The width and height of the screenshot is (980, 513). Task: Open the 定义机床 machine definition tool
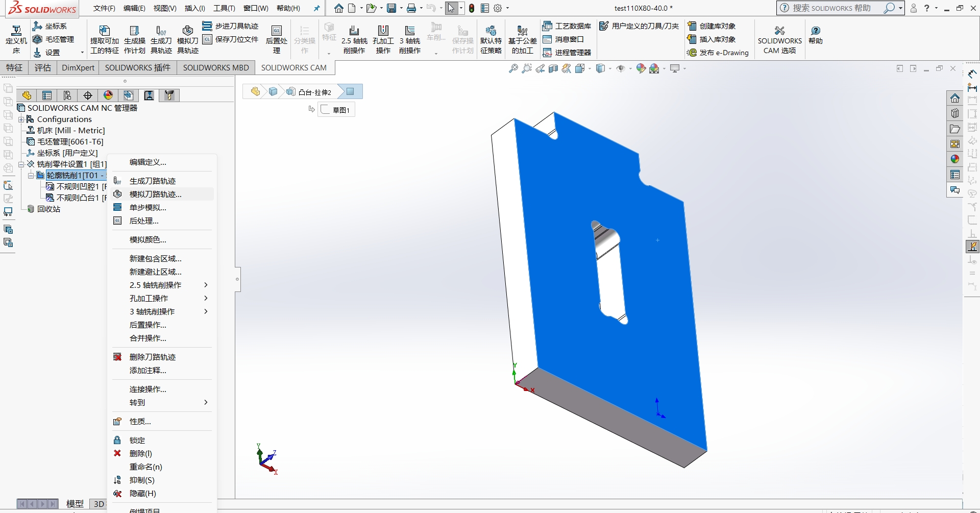click(x=16, y=39)
